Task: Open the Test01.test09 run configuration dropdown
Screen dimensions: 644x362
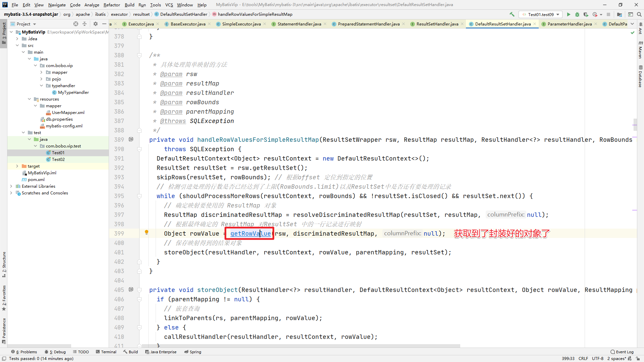Action: (541, 14)
